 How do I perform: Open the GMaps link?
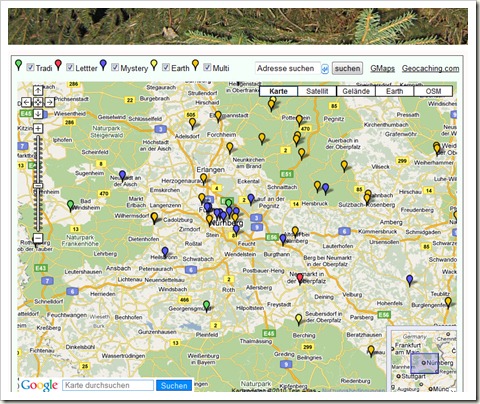[x=383, y=68]
